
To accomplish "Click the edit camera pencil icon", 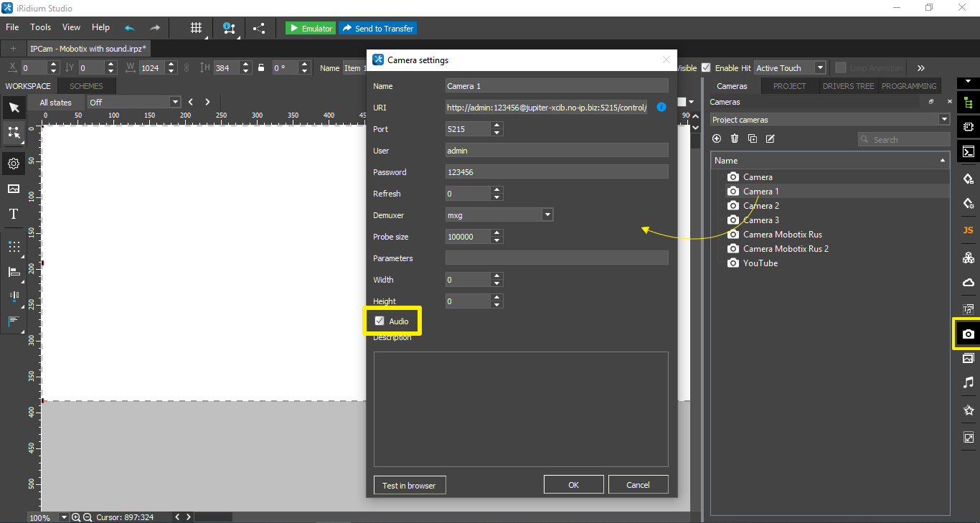I will [770, 138].
